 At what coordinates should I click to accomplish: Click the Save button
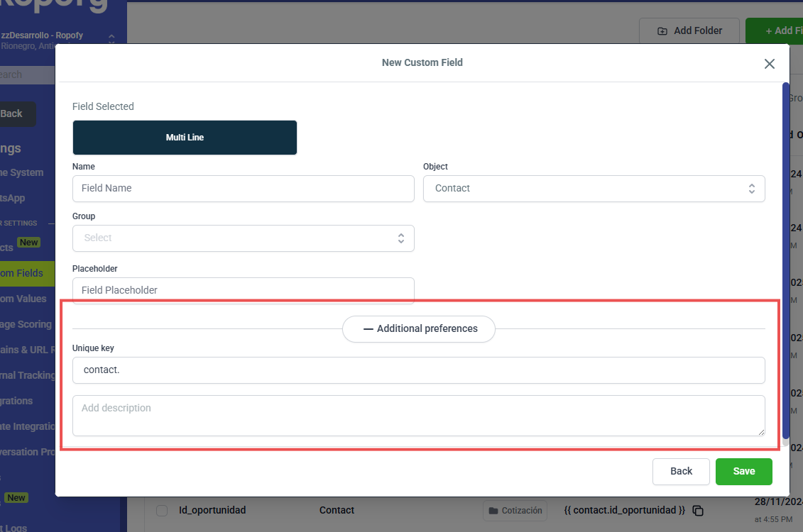743,472
